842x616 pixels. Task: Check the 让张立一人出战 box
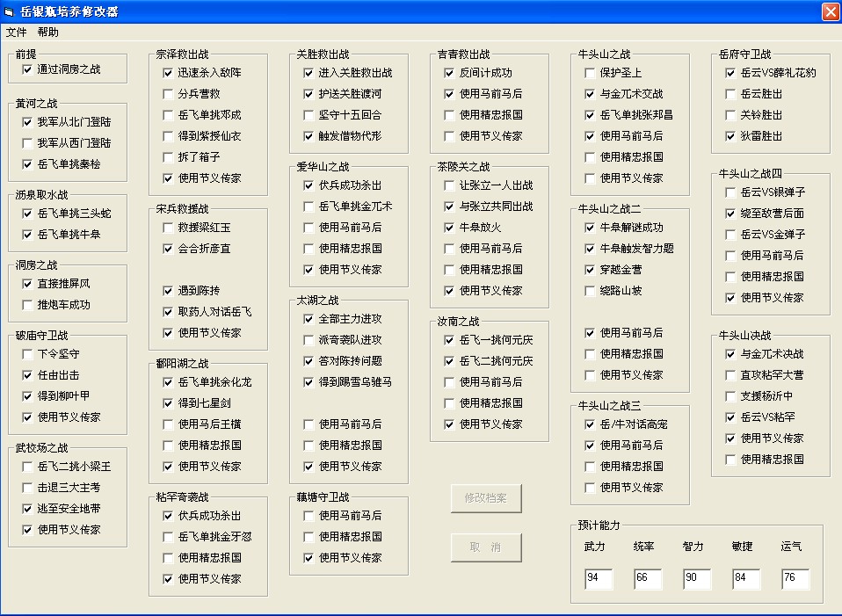(449, 185)
